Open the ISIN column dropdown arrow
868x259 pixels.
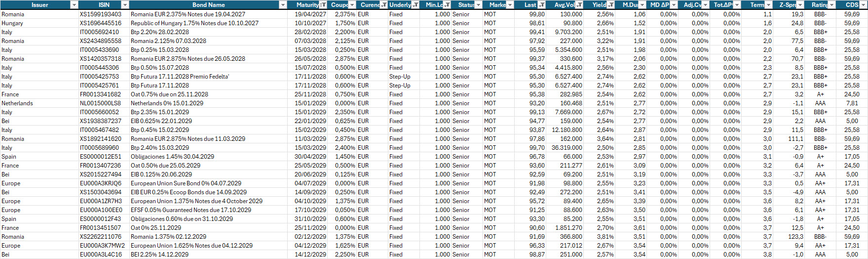tap(125, 5)
